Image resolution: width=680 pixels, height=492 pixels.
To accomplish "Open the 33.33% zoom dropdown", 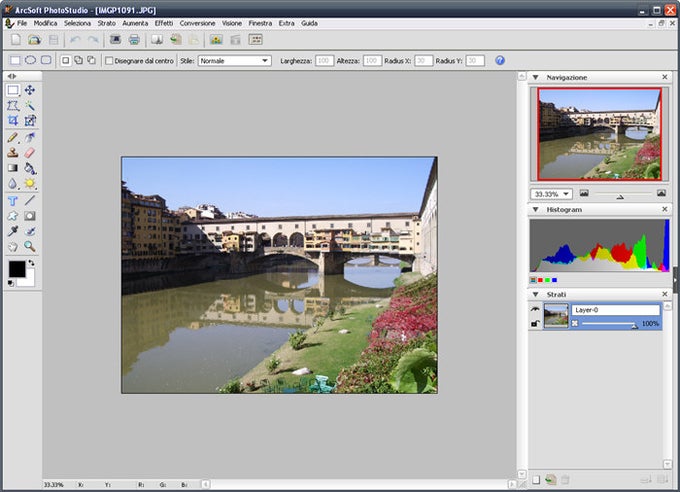I will pos(551,194).
